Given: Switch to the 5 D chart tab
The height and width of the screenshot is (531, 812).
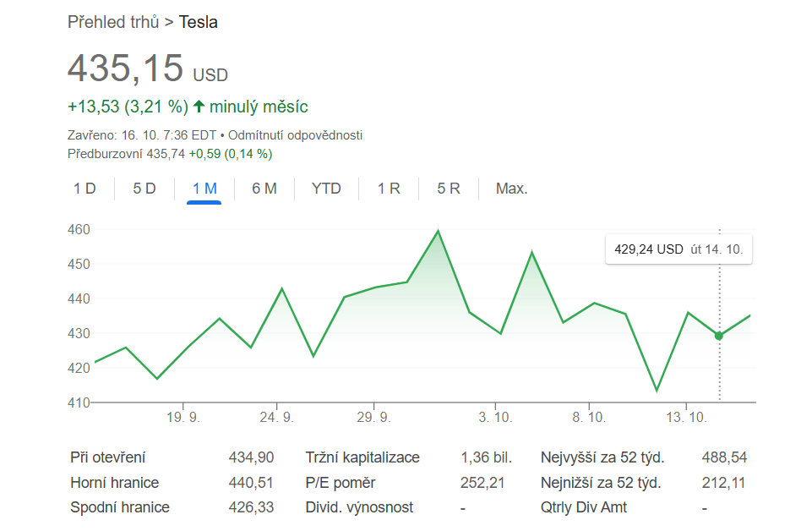Looking at the screenshot, I should [144, 189].
